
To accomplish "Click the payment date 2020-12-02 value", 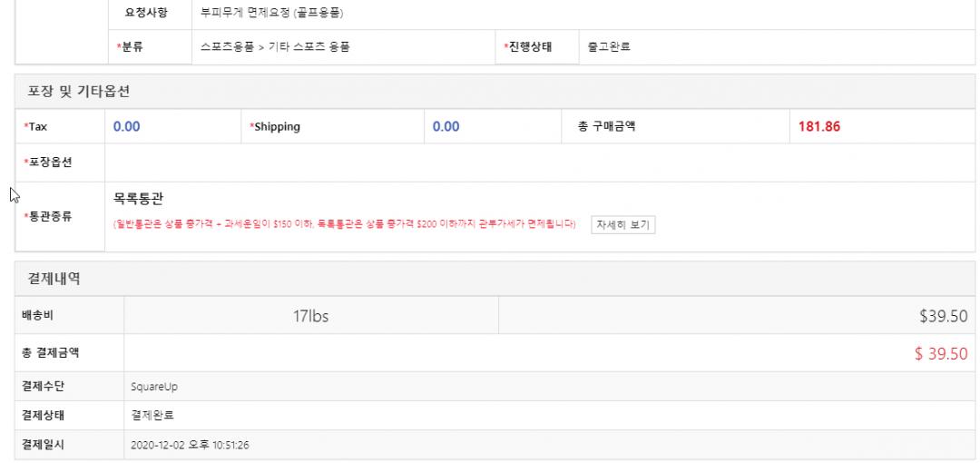I will (190, 445).
